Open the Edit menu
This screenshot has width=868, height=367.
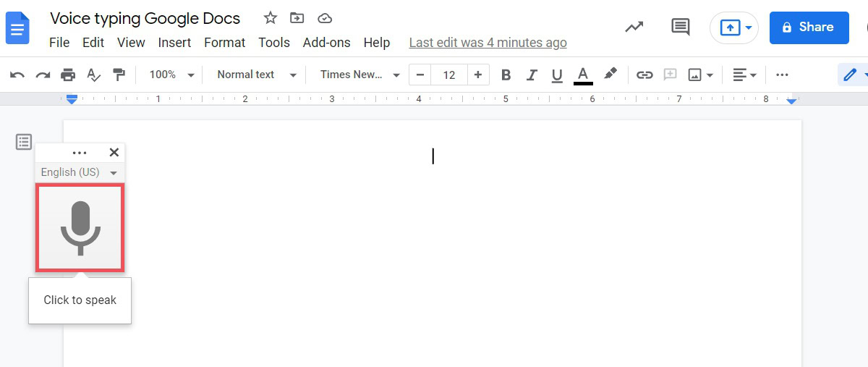[x=93, y=43]
